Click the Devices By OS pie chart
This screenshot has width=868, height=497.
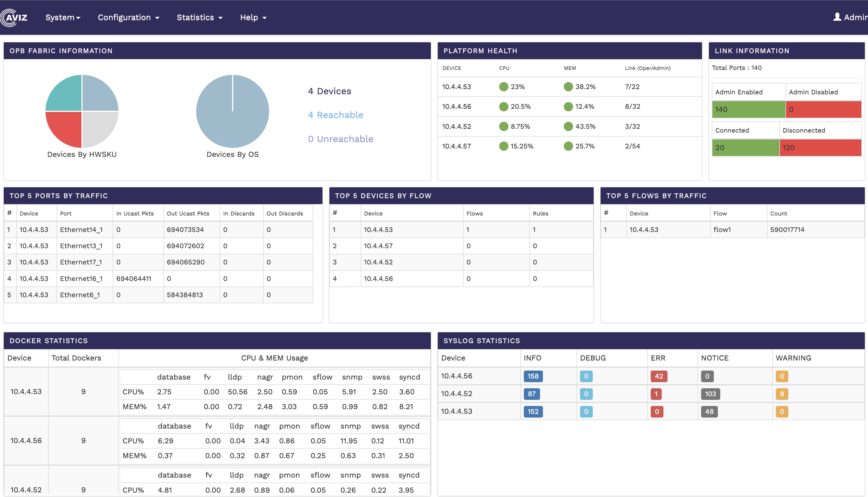[x=232, y=111]
